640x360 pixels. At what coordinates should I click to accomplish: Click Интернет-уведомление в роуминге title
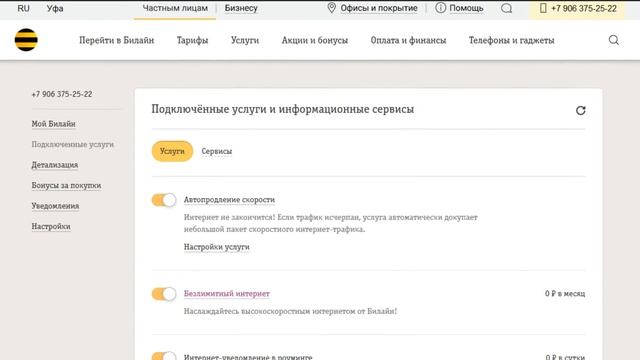click(x=248, y=357)
